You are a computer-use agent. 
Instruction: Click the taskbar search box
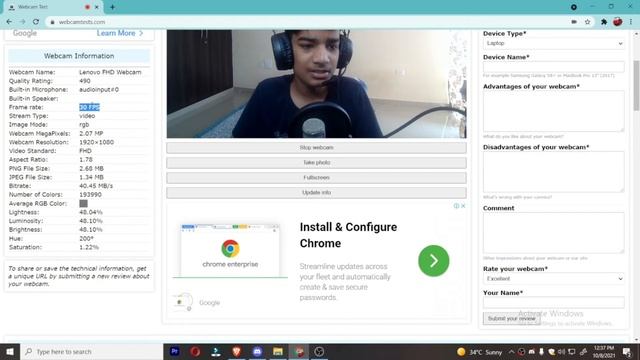click(x=91, y=351)
